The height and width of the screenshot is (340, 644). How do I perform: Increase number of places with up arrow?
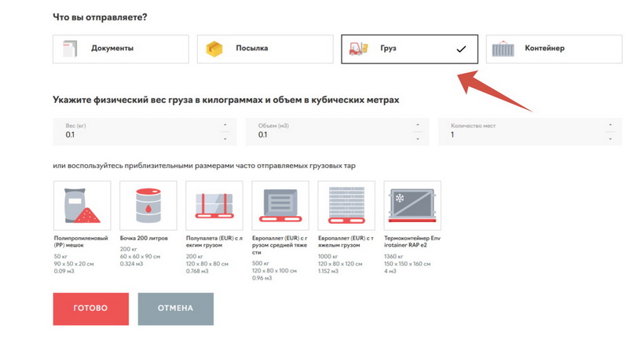point(610,125)
